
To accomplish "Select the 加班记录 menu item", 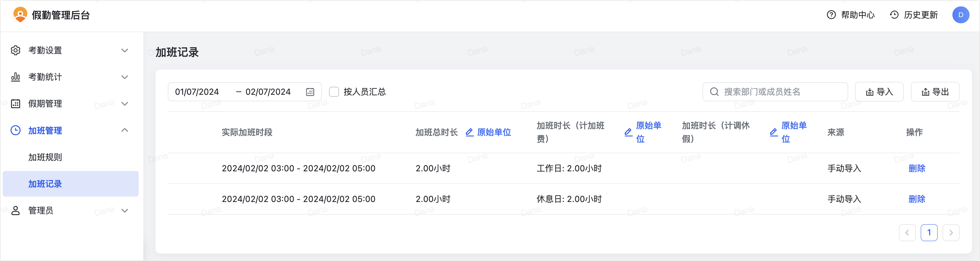I will (45, 184).
